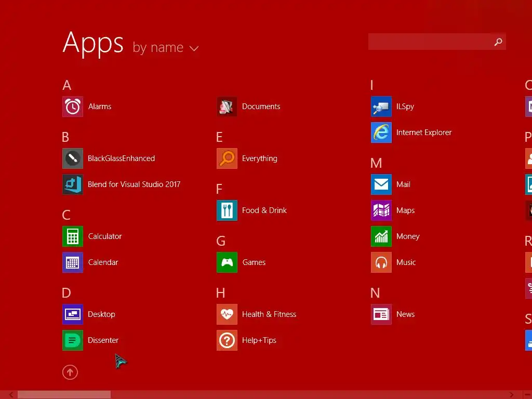Click the scrollbar left arrow
532x399 pixels.
(x=11, y=395)
